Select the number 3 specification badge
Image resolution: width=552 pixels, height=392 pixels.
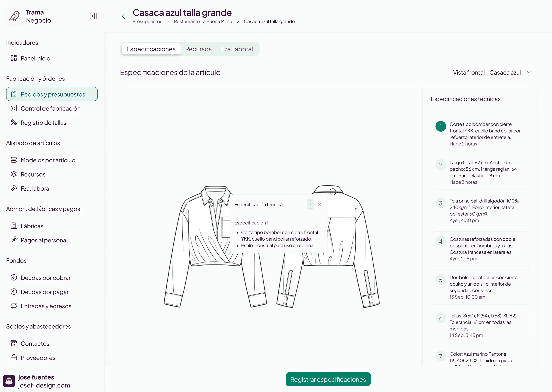coord(441,203)
